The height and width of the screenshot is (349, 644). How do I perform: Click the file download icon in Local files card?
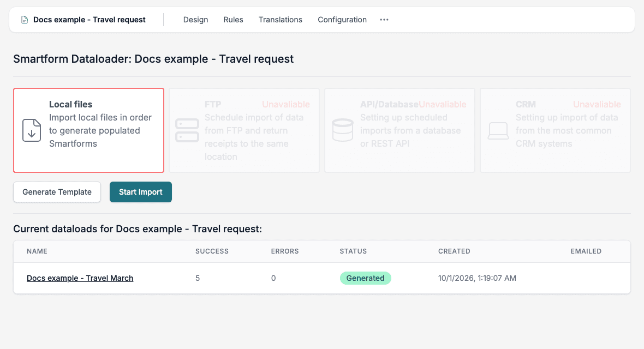32,130
